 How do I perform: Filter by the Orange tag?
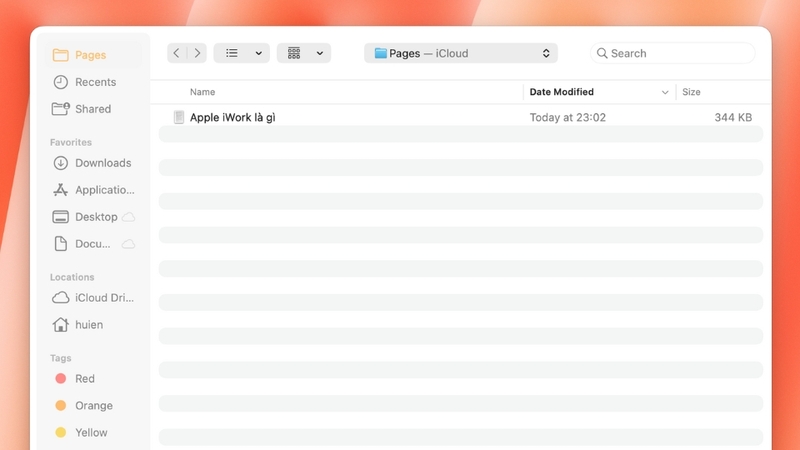tap(84, 406)
